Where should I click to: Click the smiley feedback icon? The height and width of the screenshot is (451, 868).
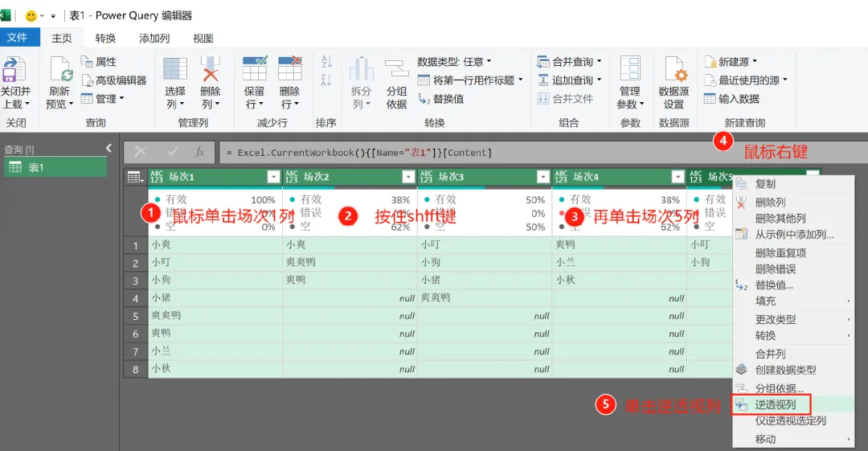[x=31, y=16]
